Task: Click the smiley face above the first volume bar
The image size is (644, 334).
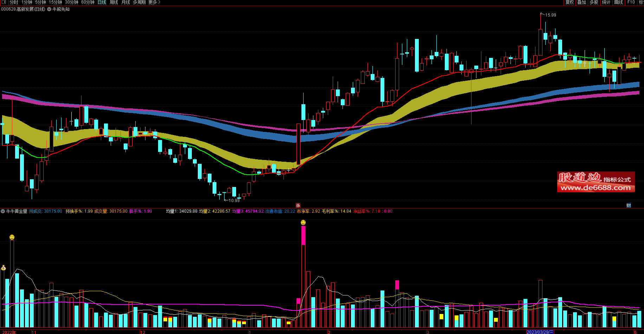Action: click(12, 238)
